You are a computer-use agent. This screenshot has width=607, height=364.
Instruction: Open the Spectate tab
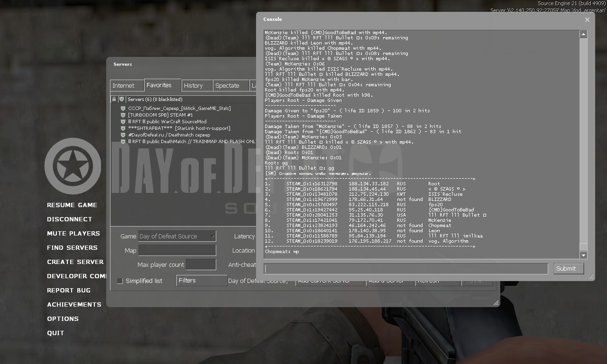tap(231, 85)
